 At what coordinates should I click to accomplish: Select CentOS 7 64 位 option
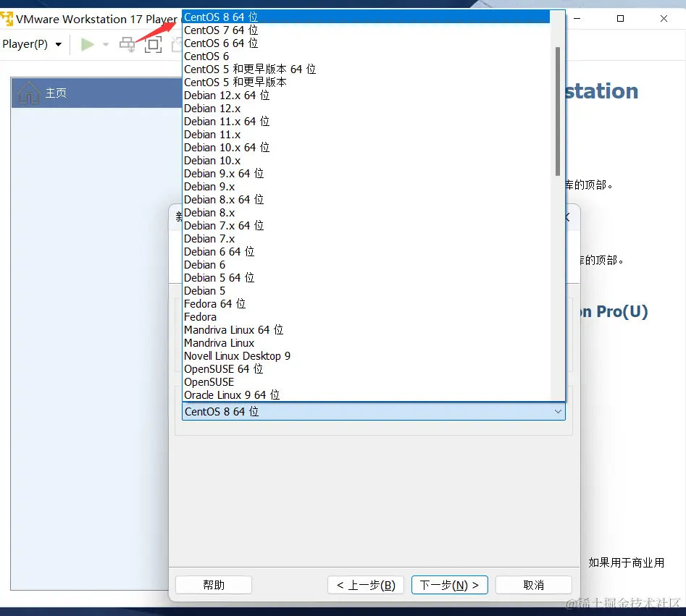(366, 30)
